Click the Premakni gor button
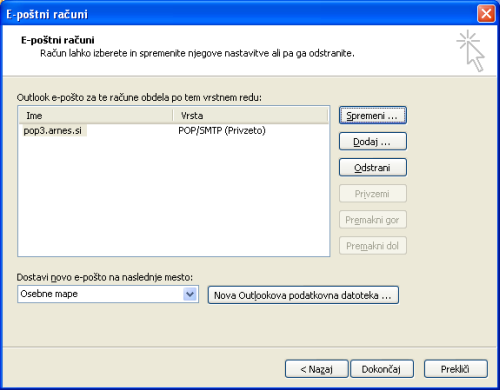Viewport: 500px width, 390px height. (373, 220)
